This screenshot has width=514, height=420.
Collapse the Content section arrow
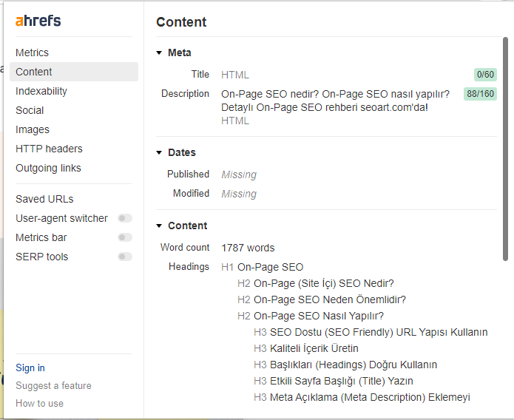(159, 226)
